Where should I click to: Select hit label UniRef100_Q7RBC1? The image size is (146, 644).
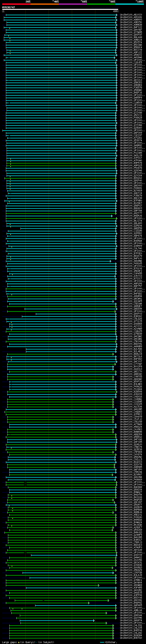click(131, 580)
